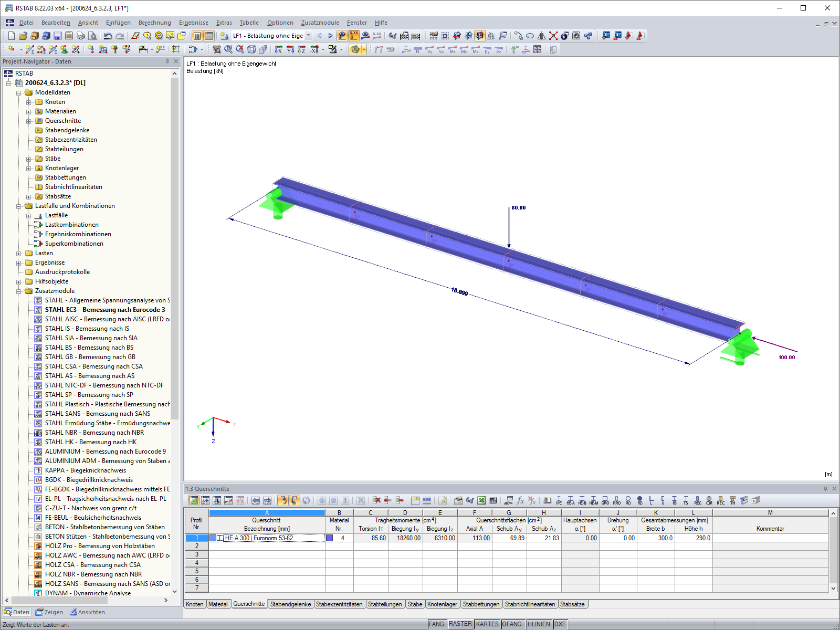Viewport: 840px width, 630px height.
Task: Collapse the Modelldaten tree node
Action: coord(19,93)
